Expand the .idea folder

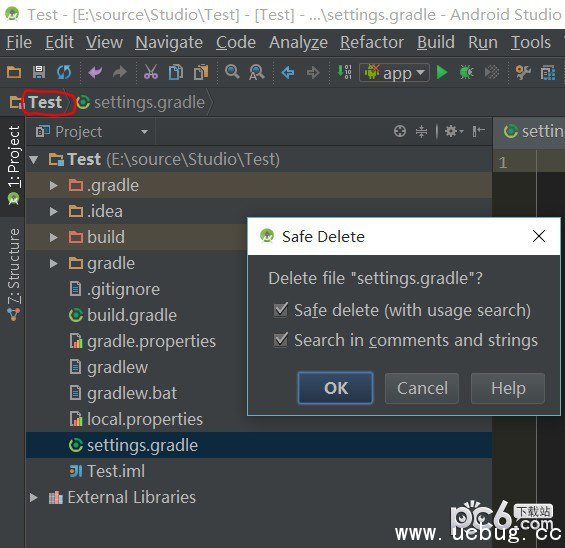(x=53, y=211)
